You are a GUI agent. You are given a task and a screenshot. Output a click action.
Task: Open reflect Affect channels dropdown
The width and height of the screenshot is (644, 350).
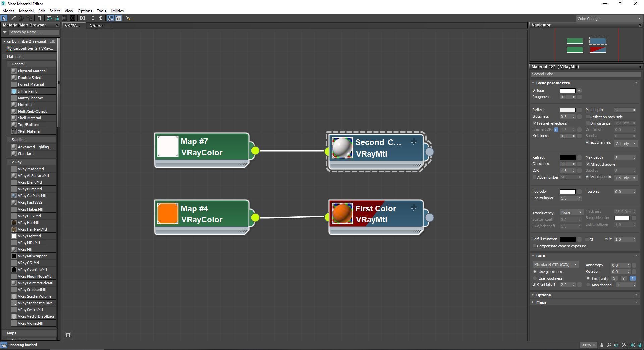626,144
